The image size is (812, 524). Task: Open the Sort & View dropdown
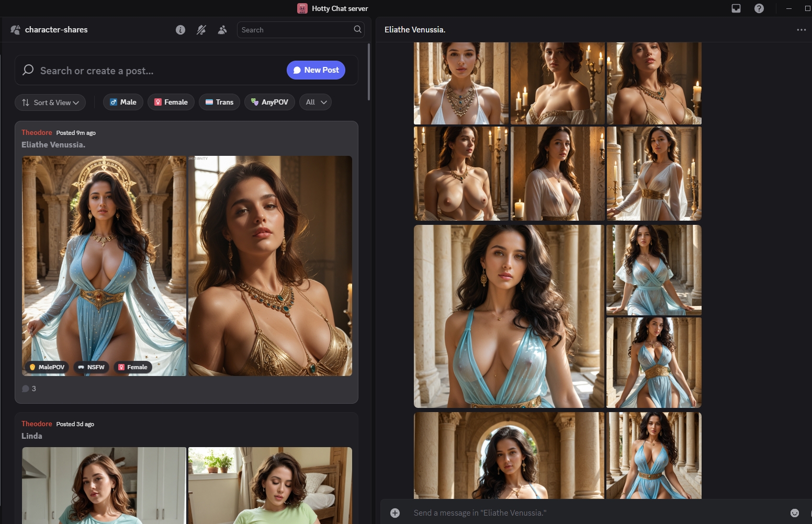point(50,102)
